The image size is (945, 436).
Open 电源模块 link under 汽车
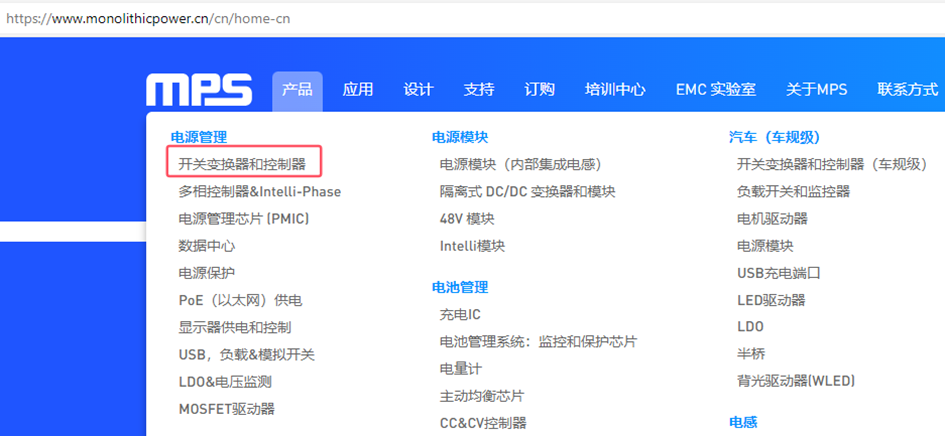click(x=765, y=246)
